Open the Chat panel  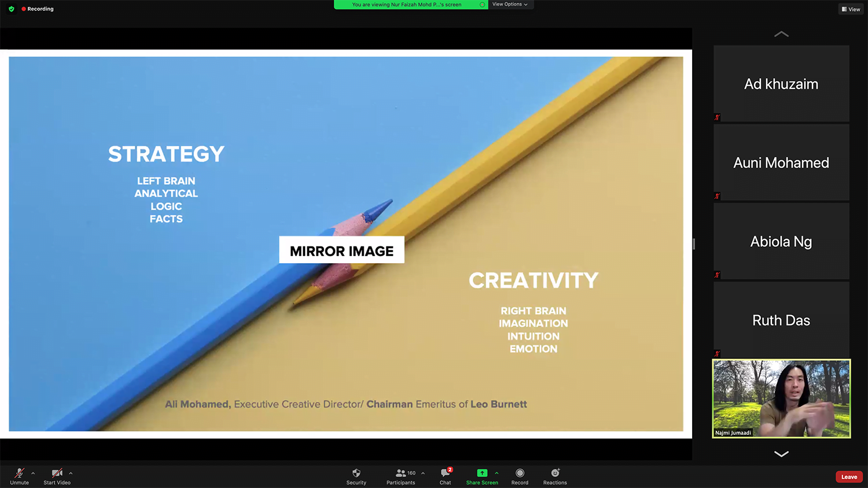(x=445, y=473)
